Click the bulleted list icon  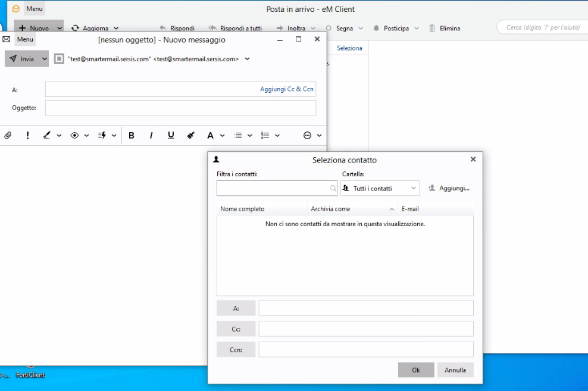click(238, 136)
